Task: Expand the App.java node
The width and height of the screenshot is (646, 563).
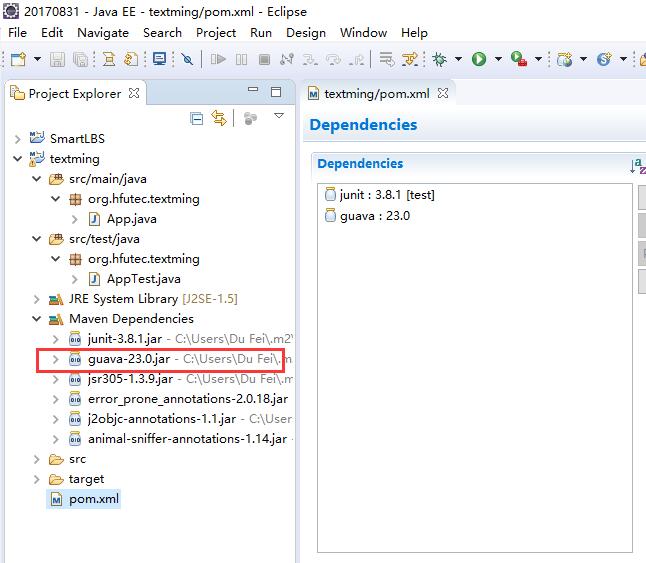Action: [75, 219]
